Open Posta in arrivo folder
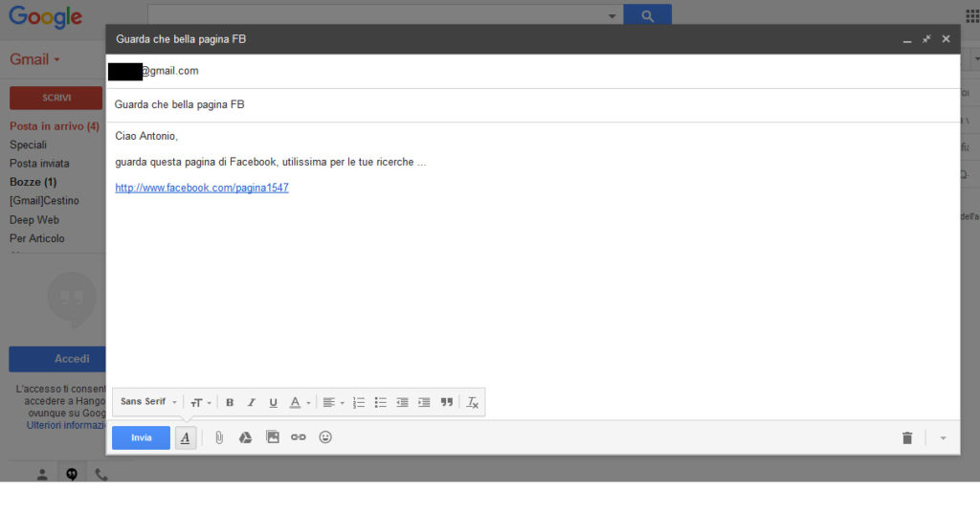The height and width of the screenshot is (515, 980). coord(55,126)
